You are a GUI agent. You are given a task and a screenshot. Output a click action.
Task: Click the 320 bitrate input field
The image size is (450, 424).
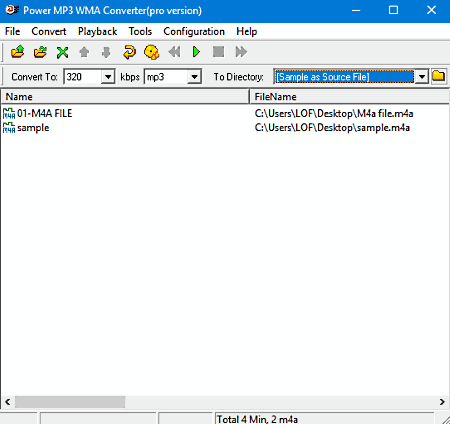[83, 77]
